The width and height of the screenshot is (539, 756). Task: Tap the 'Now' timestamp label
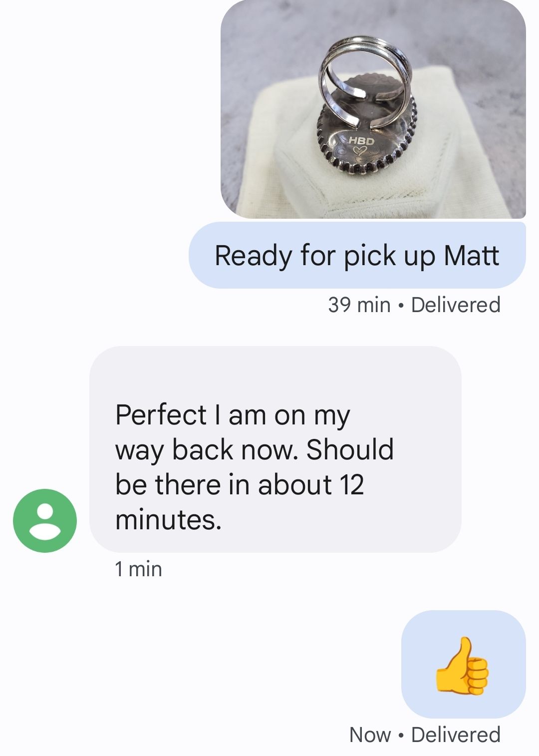pos(370,735)
